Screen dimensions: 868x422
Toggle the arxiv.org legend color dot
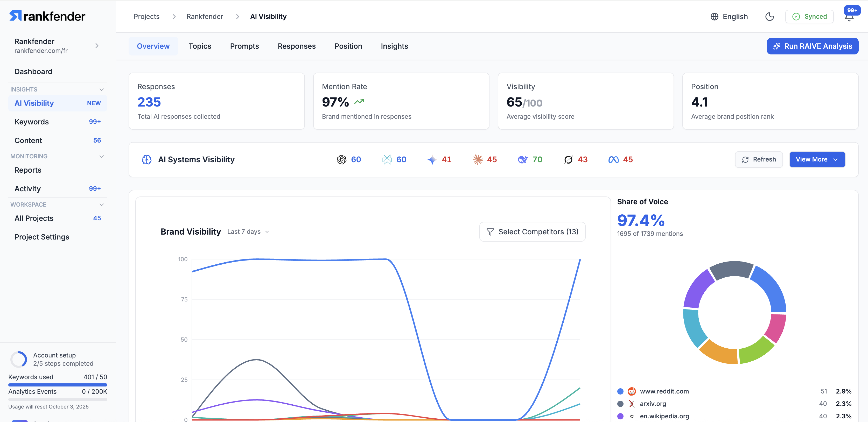[x=620, y=404]
